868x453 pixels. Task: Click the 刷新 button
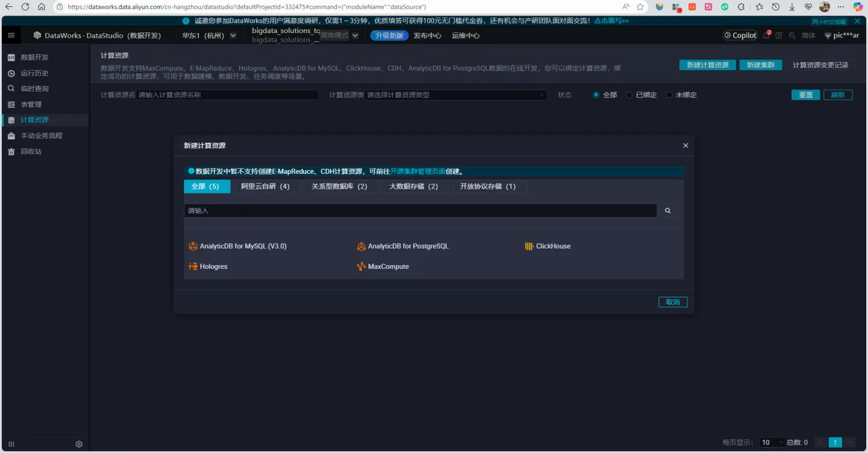838,95
